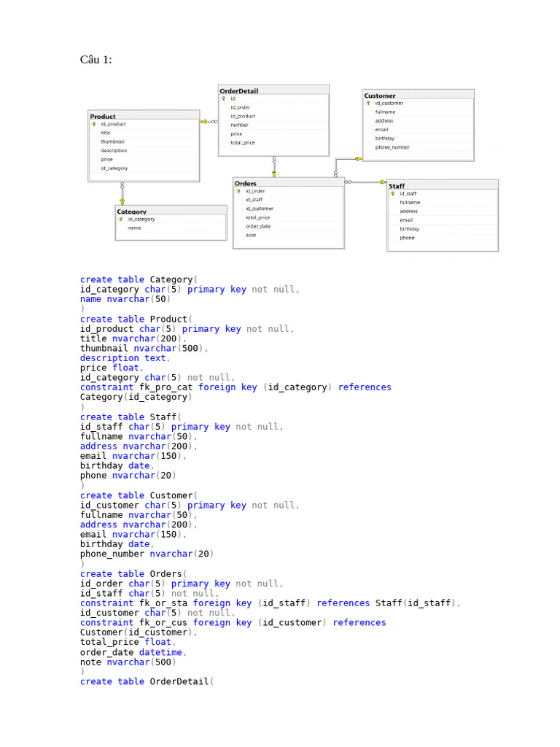Select the 'birthday' field in Customer diagram
Image resolution: width=560 pixels, height=747 pixels.
385,138
